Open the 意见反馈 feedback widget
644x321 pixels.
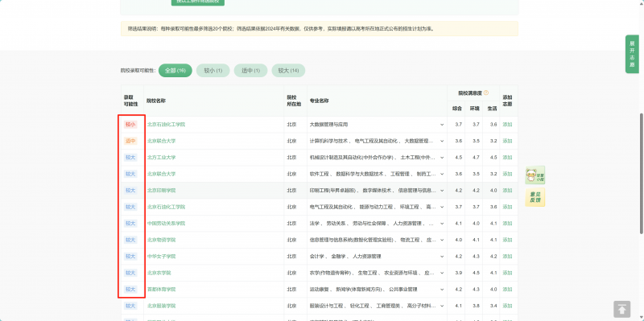(x=535, y=197)
